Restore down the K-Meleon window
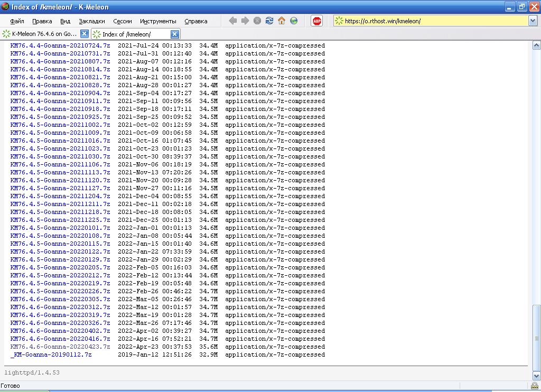541x392 pixels. pos(522,6)
